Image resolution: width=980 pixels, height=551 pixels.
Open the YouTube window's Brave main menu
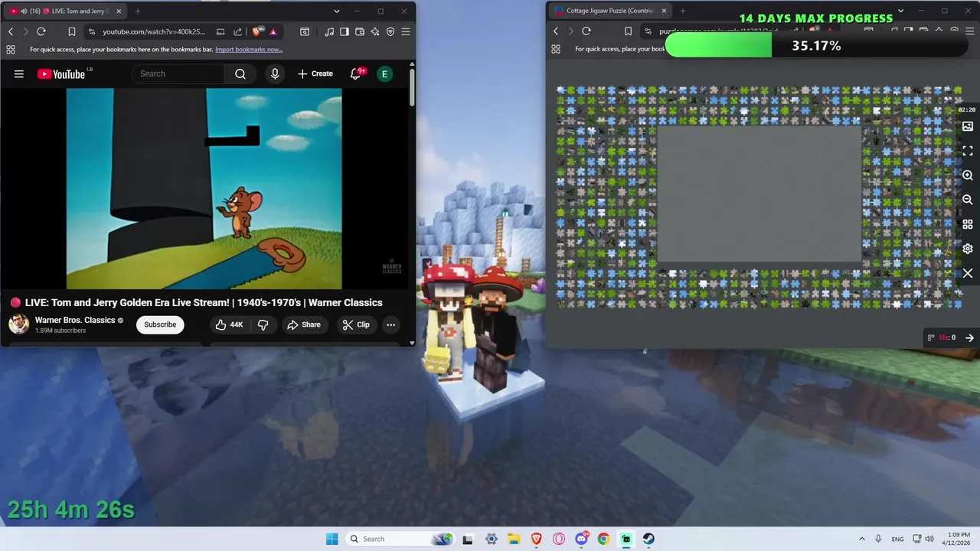[x=406, y=31]
